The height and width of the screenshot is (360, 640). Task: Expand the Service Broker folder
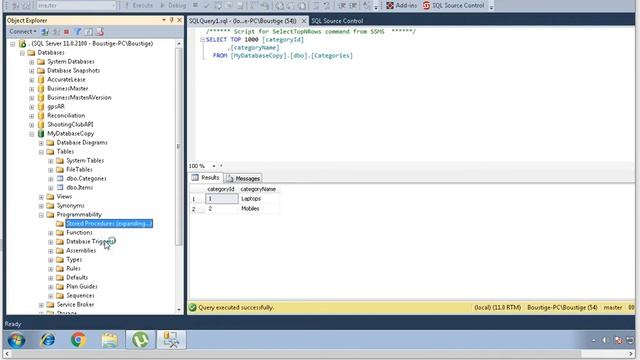point(41,305)
